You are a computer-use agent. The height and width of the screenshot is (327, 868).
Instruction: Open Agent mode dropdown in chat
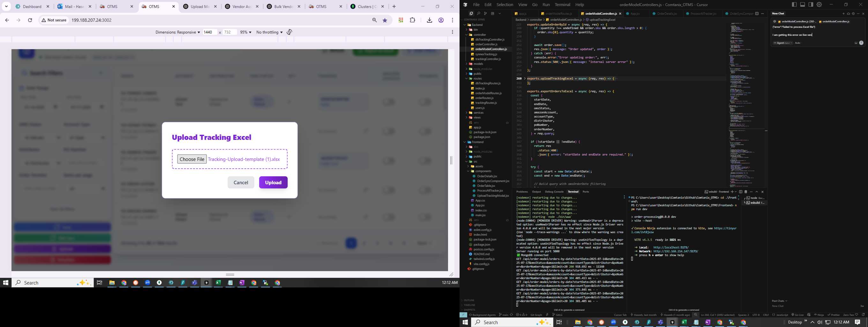782,43
